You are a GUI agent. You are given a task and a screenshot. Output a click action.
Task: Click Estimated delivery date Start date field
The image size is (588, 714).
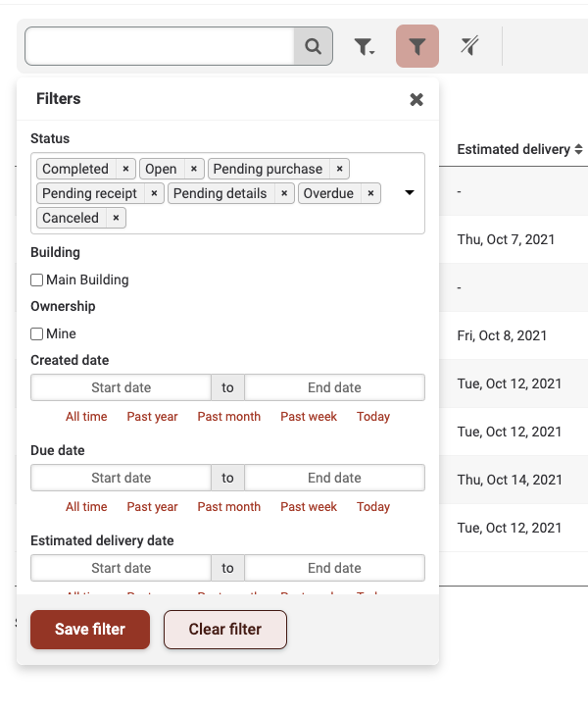point(122,568)
